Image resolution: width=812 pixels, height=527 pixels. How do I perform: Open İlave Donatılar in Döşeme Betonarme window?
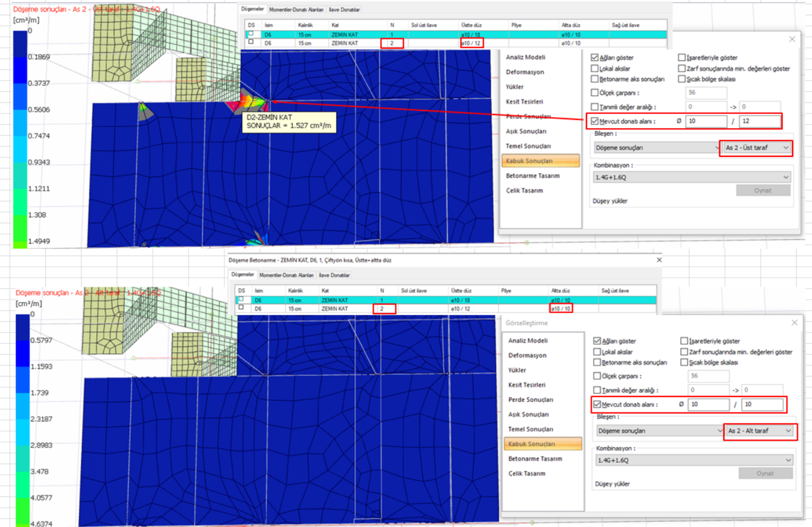(334, 275)
